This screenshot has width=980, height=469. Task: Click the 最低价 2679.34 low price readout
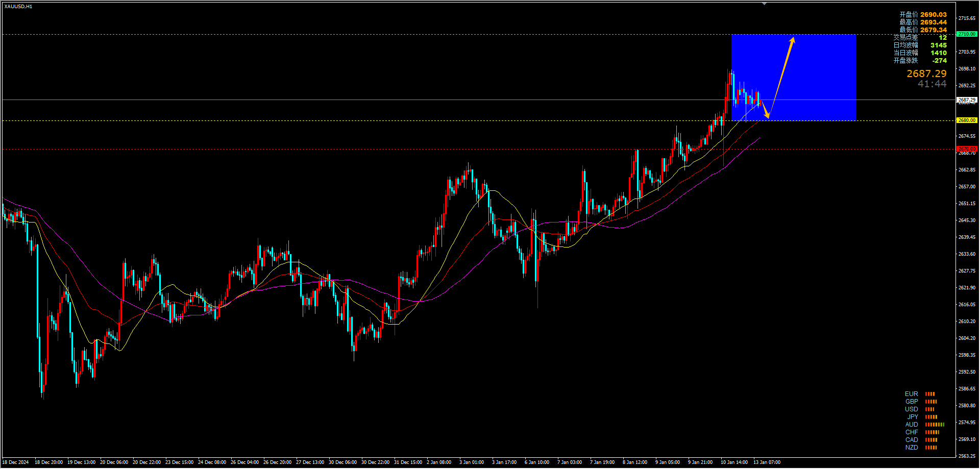click(x=923, y=30)
